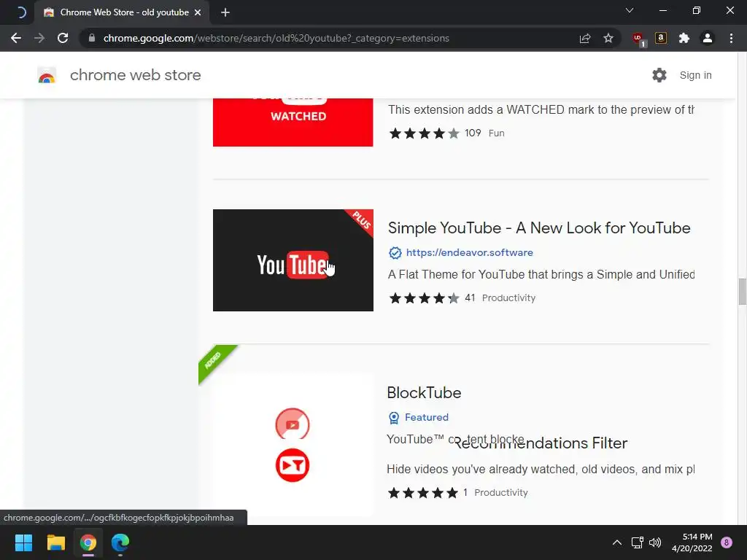Bookmark this page with star icon
This screenshot has width=747, height=560.
(x=608, y=38)
